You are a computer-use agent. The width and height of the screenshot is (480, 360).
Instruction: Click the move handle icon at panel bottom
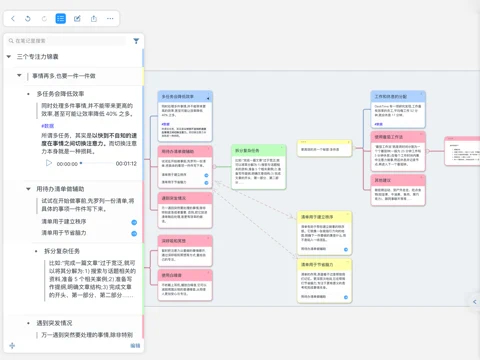click(x=12, y=346)
